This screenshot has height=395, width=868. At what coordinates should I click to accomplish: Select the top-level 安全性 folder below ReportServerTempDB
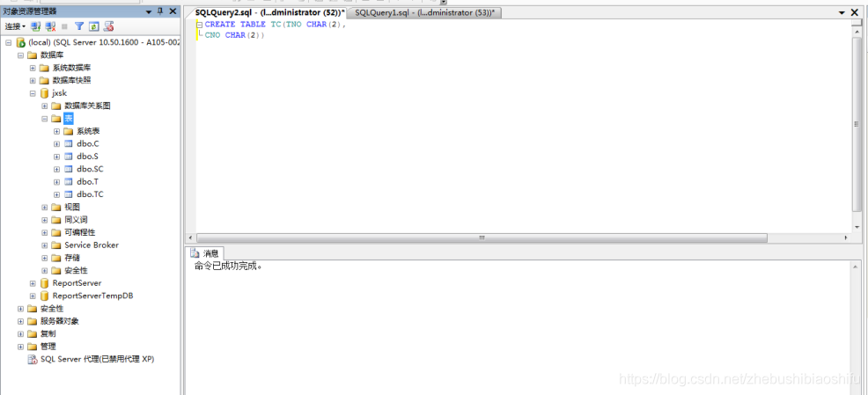point(52,309)
